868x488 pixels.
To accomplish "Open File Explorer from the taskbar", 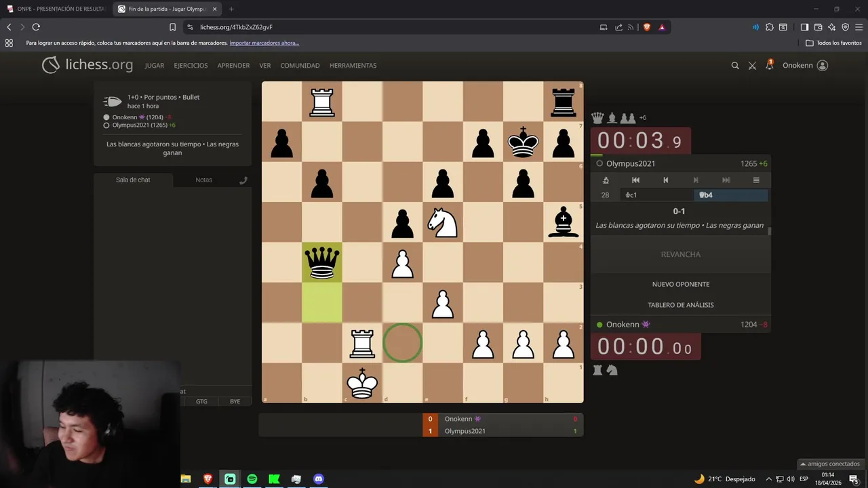I will point(186,479).
